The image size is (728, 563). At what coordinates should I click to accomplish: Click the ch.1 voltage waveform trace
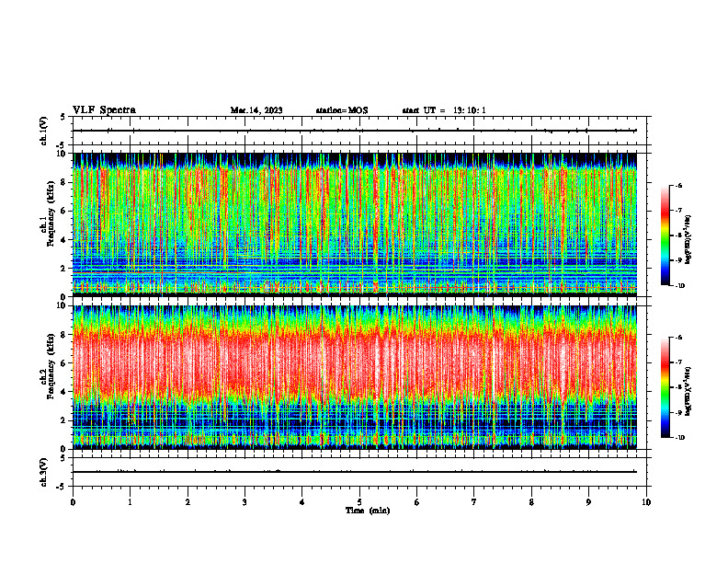click(x=355, y=131)
